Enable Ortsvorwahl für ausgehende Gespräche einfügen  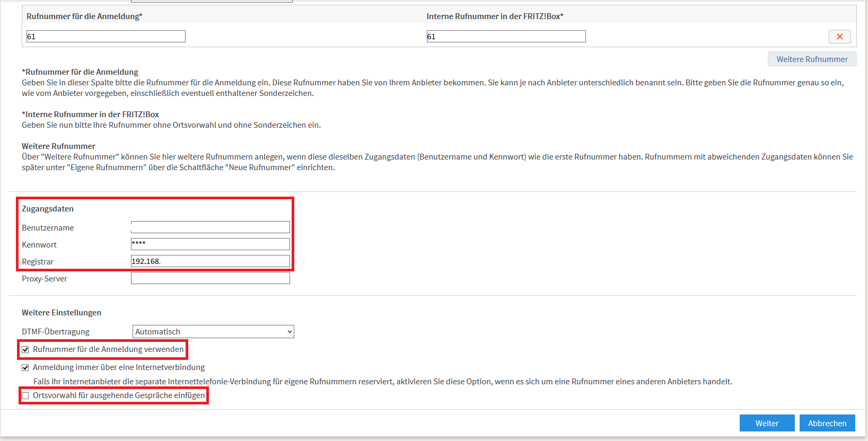coord(25,396)
